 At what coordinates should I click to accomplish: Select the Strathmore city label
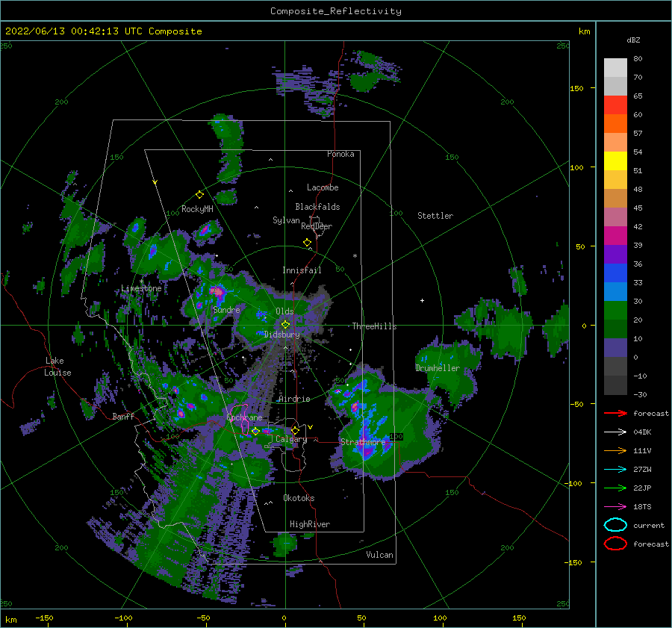coord(363,441)
